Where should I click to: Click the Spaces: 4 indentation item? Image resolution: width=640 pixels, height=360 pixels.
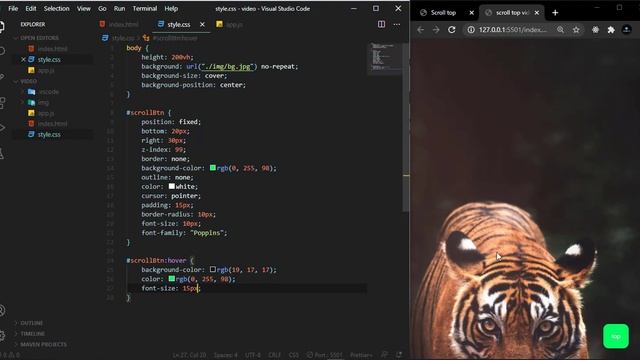(x=225, y=355)
